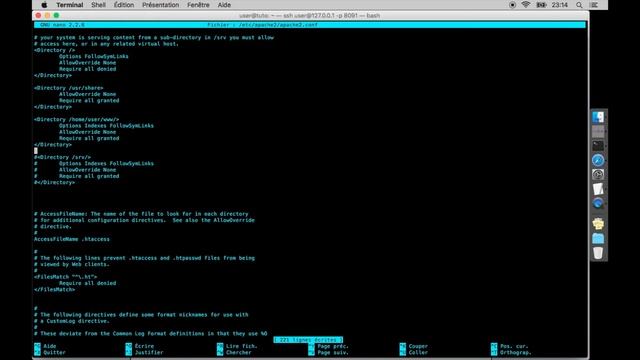Click the '</FilesMatch>' closing line
Screen dimensions: 640x360
pos(55,289)
